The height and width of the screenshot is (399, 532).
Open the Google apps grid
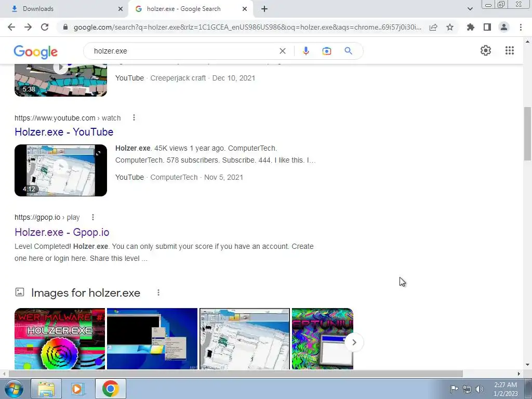[509, 50]
